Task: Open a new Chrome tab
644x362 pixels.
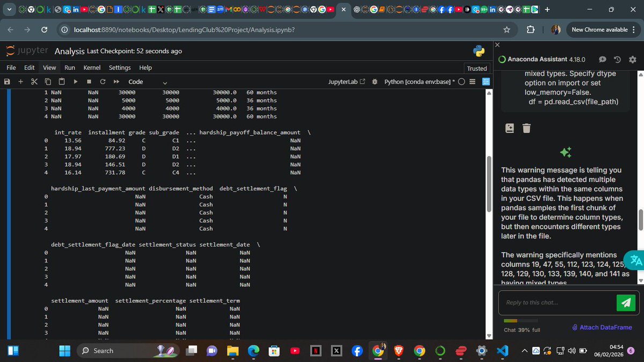Action: (x=547, y=9)
